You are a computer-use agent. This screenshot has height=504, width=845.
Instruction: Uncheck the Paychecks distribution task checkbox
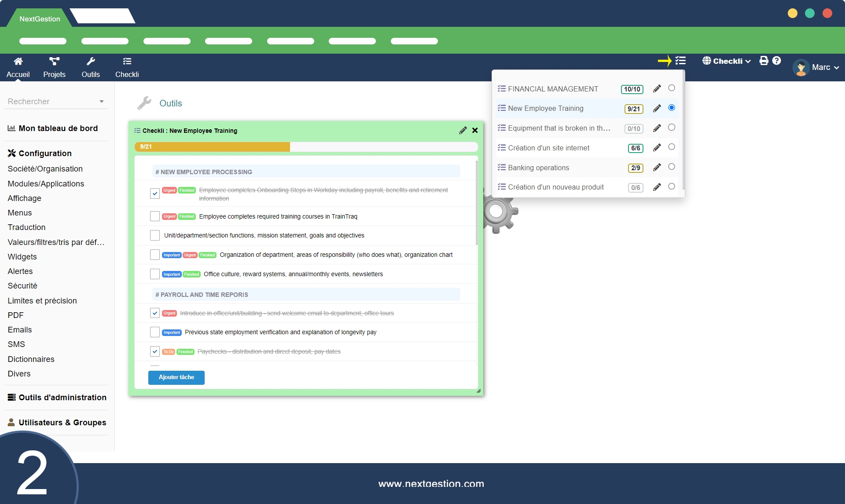[x=155, y=351]
